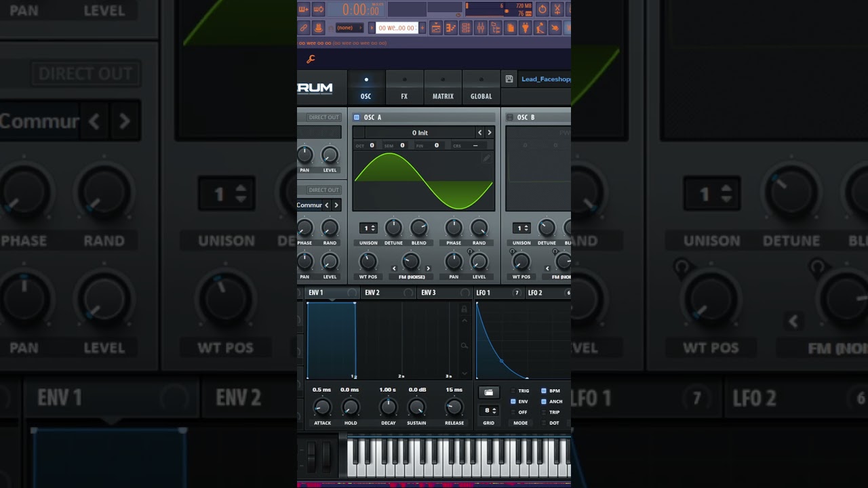Click the envelope magnifier zoom icon
Image resolution: width=868 pixels, height=488 pixels.
coord(464,346)
